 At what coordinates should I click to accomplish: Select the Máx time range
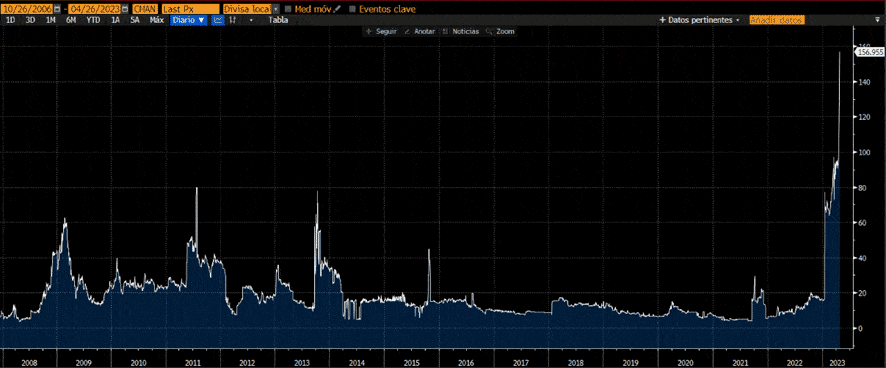157,20
